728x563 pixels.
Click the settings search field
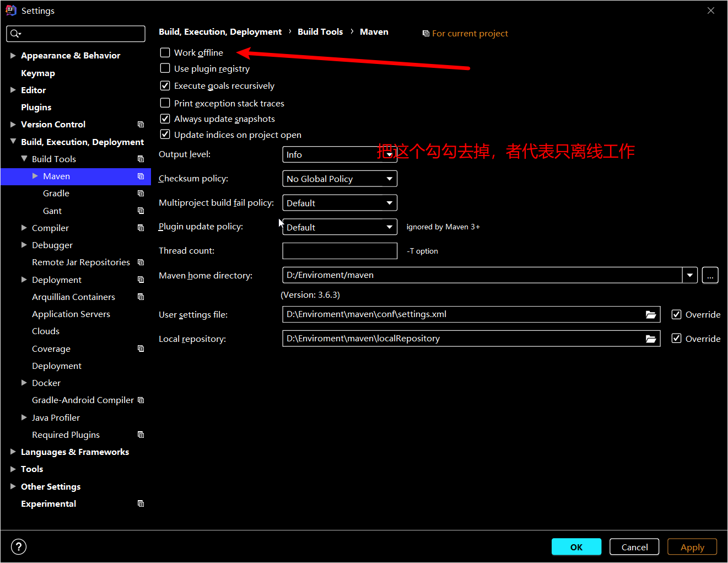pos(76,34)
